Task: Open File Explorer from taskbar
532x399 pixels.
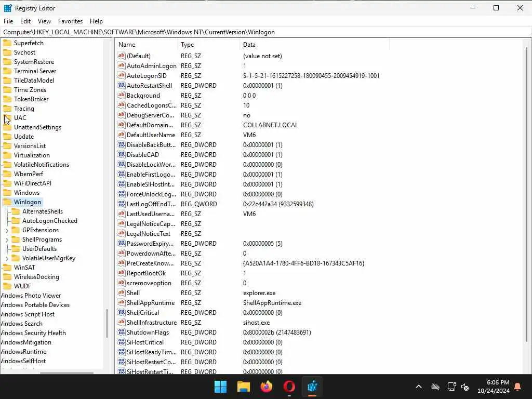Action: coord(244,387)
